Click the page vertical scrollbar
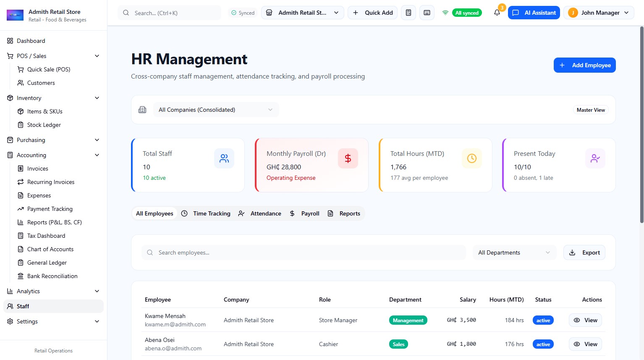644x360 pixels. point(641,124)
